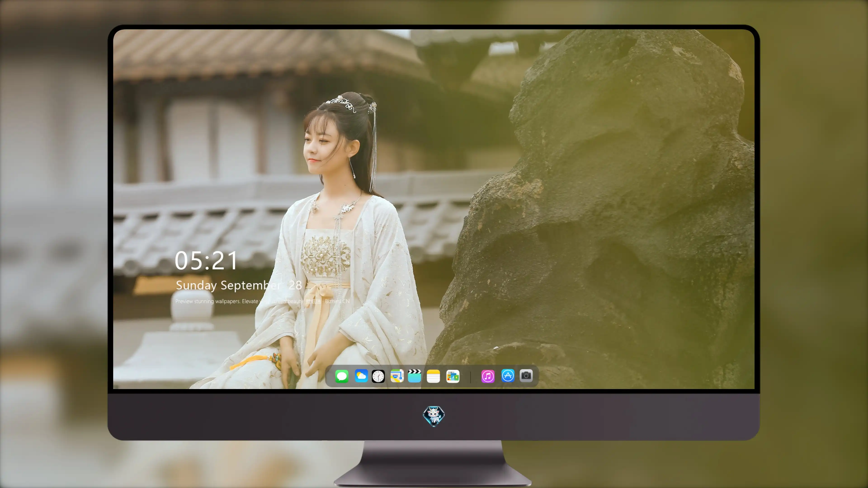
Task: Launch the Maps app from the dock
Action: click(397, 376)
